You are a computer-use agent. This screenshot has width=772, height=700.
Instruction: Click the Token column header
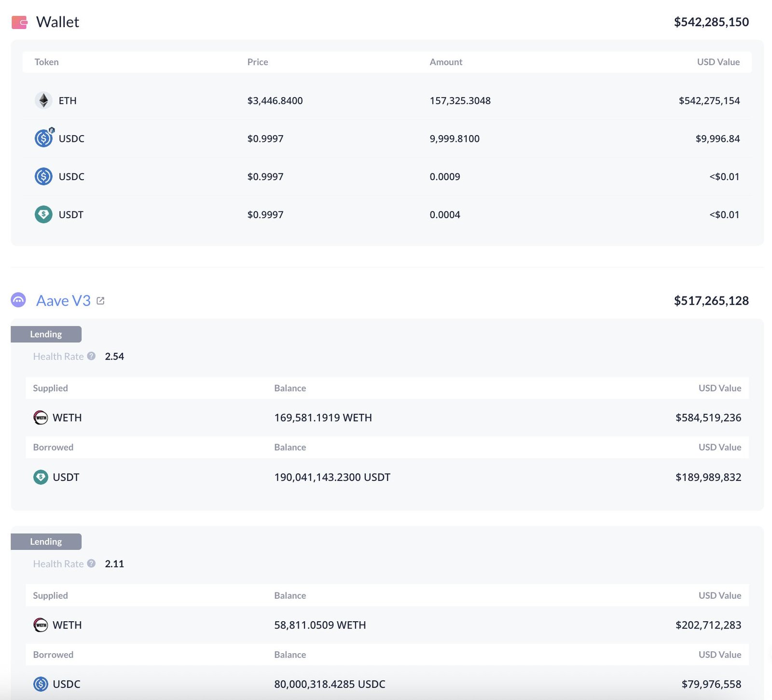(46, 62)
